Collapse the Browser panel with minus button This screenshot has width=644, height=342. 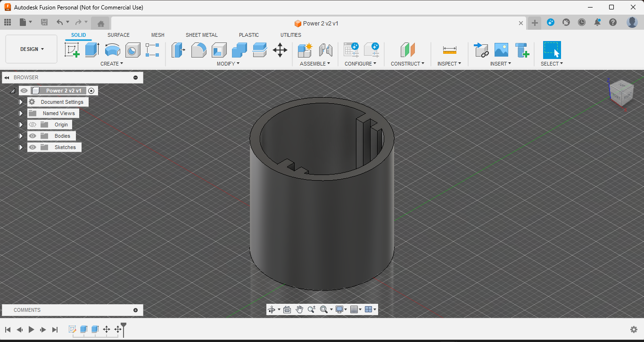coord(136,77)
